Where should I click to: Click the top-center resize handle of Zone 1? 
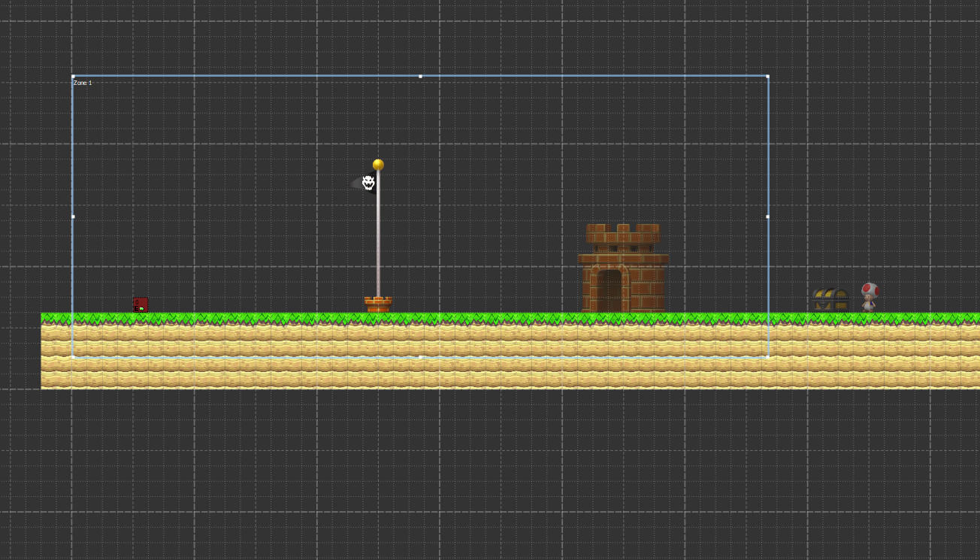click(419, 76)
